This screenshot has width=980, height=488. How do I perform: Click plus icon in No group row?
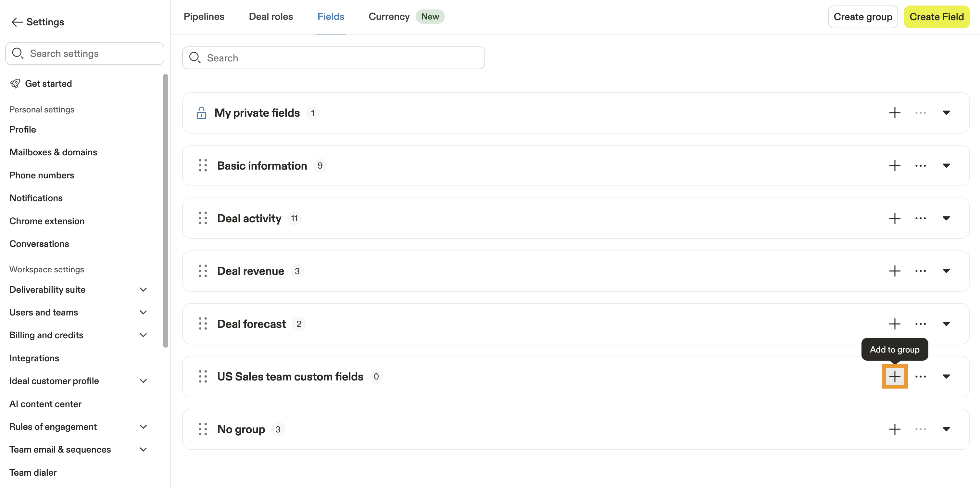pos(894,429)
